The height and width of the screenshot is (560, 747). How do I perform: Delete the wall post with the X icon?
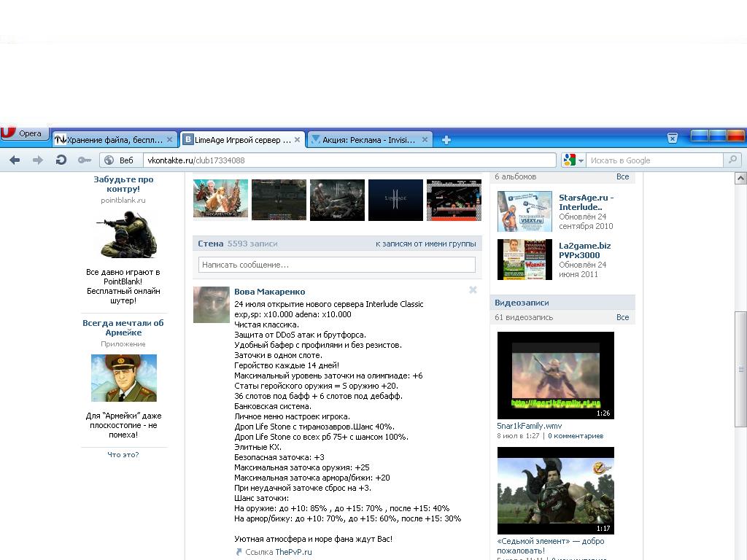(473, 289)
